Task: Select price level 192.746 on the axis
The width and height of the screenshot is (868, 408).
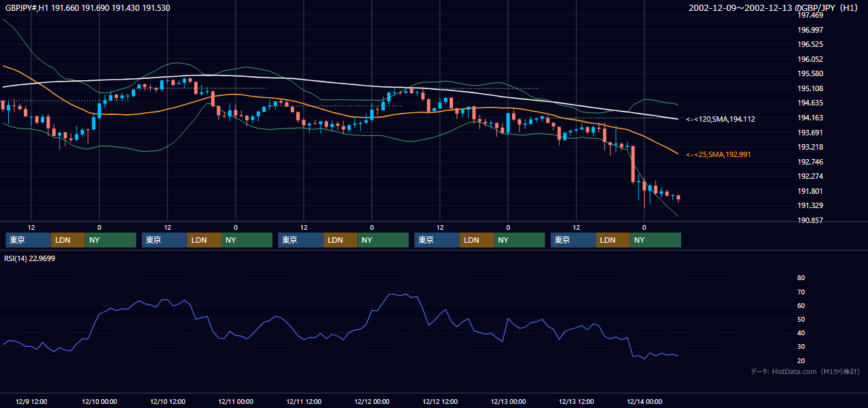Action: [x=810, y=162]
